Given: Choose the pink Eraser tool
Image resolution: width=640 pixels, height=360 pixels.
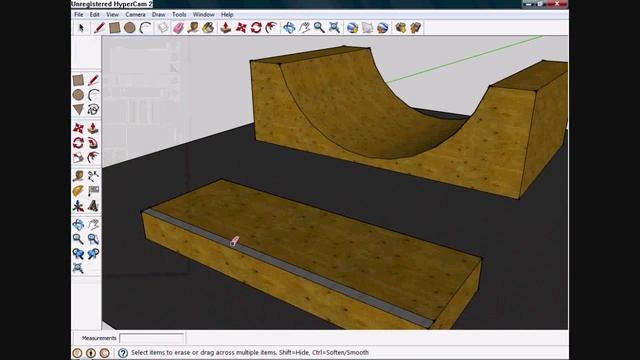Looking at the screenshot, I should [x=178, y=28].
